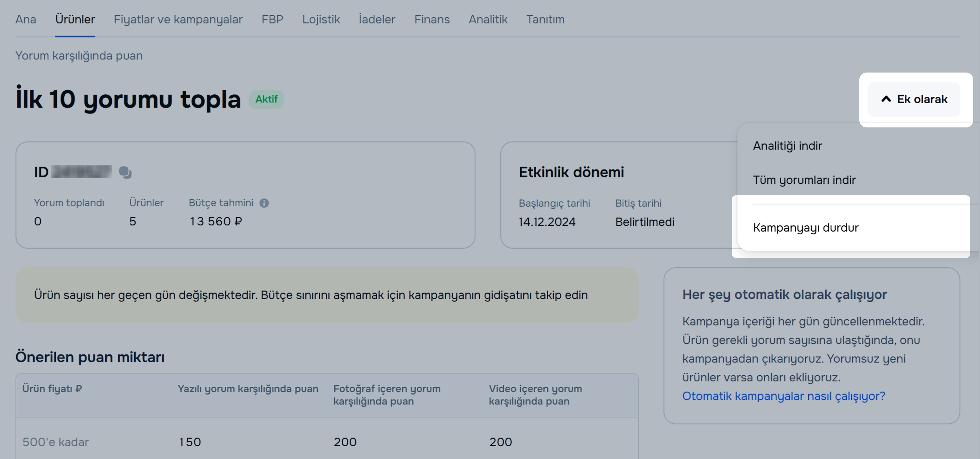Click the Aktif status badge
The height and width of the screenshot is (459, 980).
click(x=266, y=99)
